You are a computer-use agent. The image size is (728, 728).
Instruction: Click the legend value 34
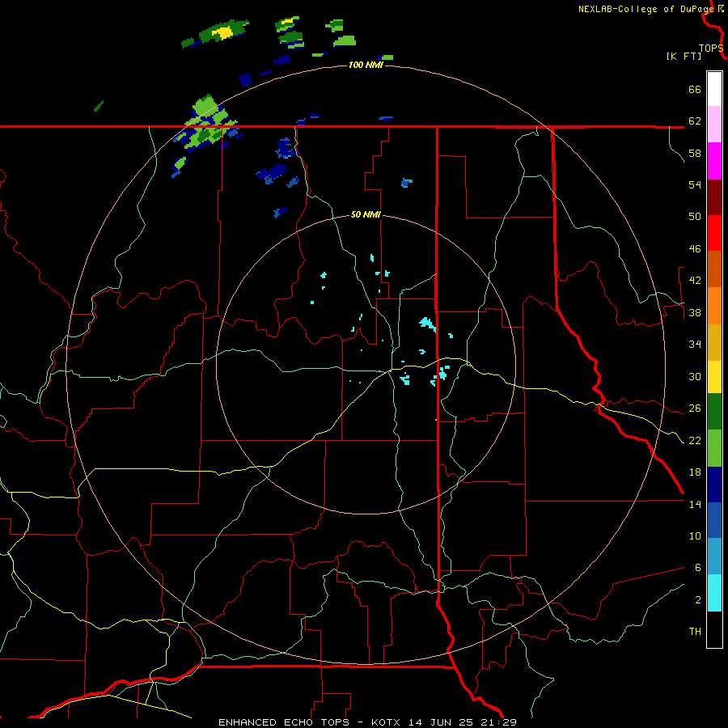pos(695,345)
